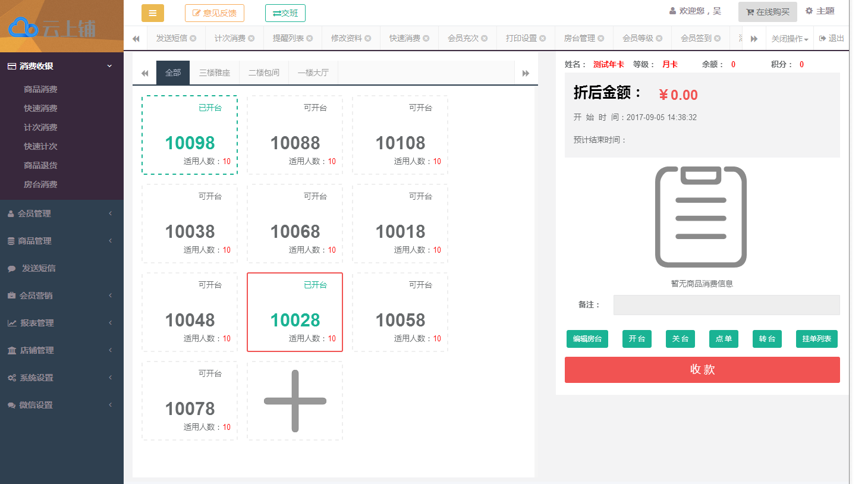Close the 会员签到 tab
This screenshot has width=868, height=484.
[x=718, y=38]
